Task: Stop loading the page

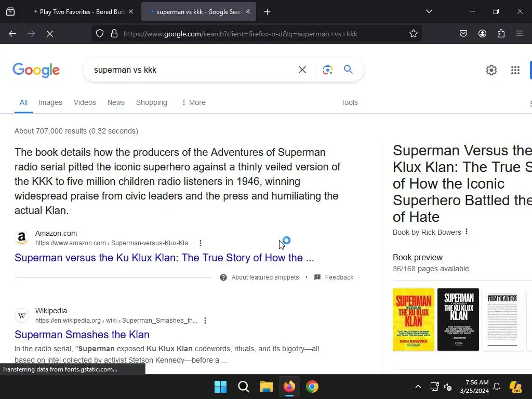Action: pos(50,34)
